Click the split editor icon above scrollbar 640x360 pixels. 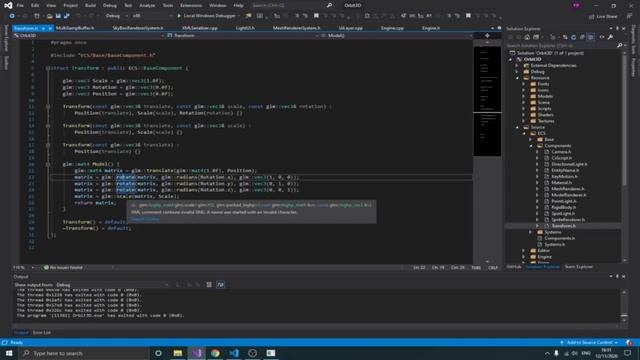click(487, 36)
